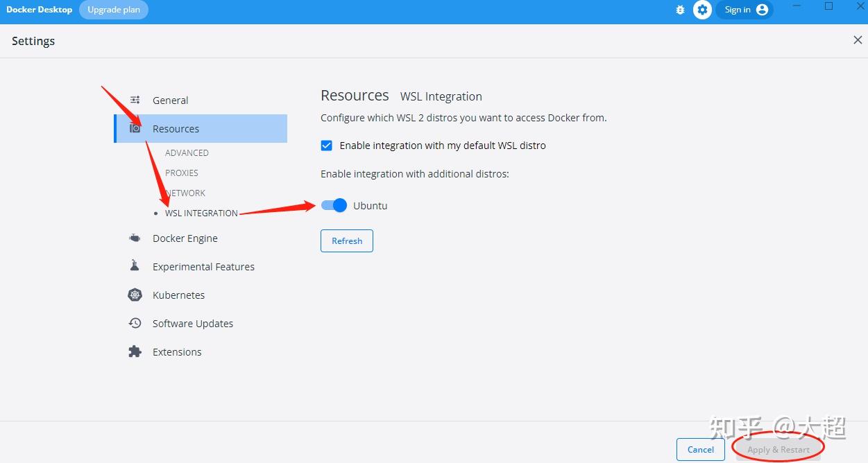This screenshot has height=463, width=868.
Task: Open Software Updates via its clock icon
Action: (x=135, y=323)
